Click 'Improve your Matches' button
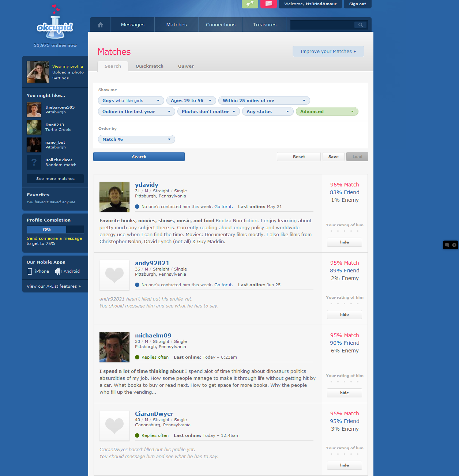 [328, 52]
